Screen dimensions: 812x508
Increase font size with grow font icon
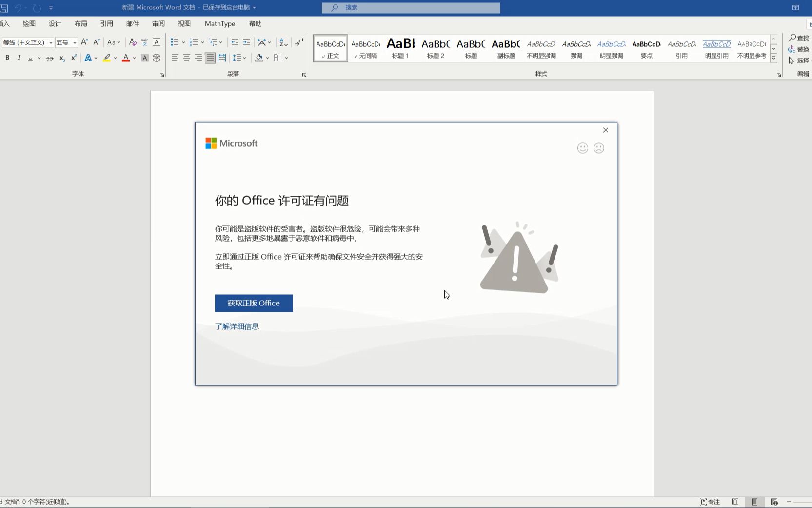coord(84,42)
